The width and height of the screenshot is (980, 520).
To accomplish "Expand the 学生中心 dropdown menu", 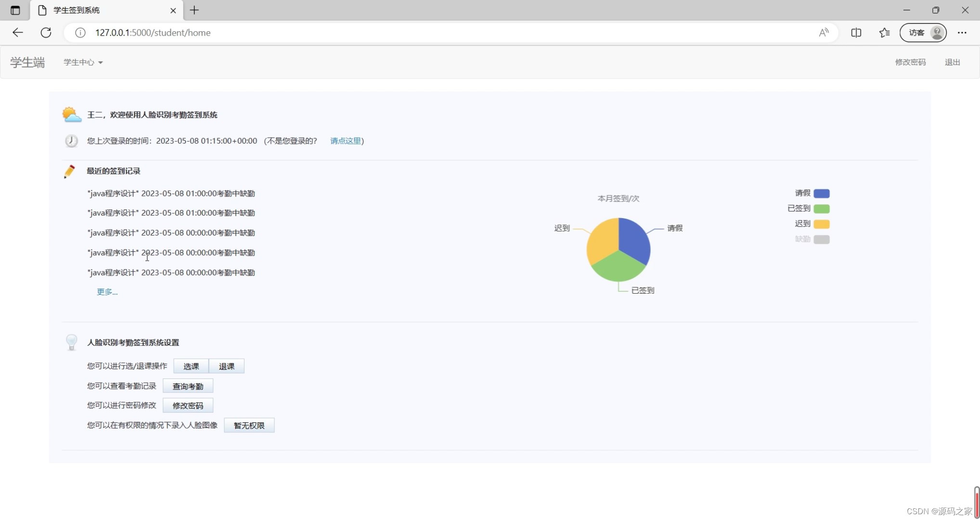I will (83, 62).
